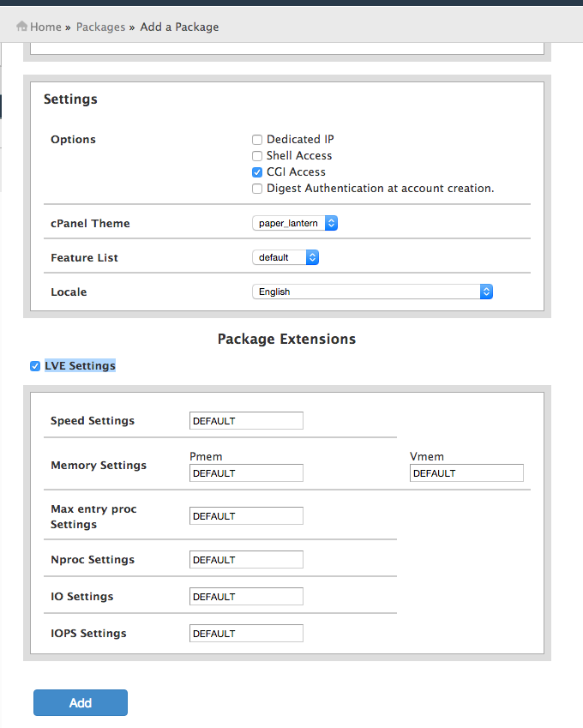The width and height of the screenshot is (583, 728).
Task: Enable the Shell Access option
Action: (x=257, y=155)
